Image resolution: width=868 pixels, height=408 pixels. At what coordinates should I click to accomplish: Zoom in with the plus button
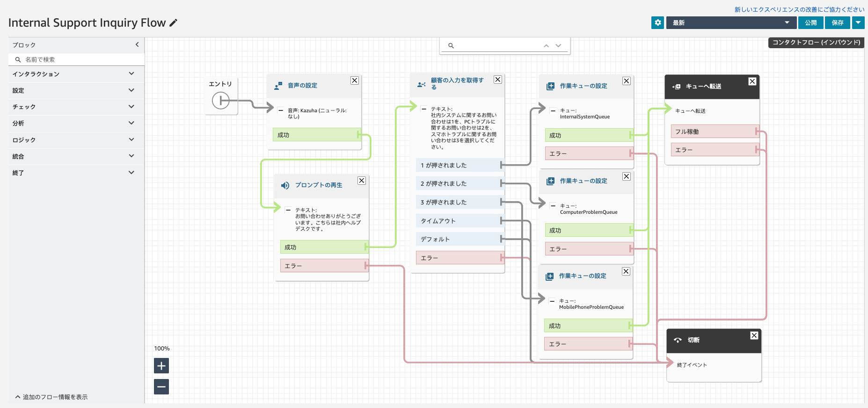pos(161,366)
